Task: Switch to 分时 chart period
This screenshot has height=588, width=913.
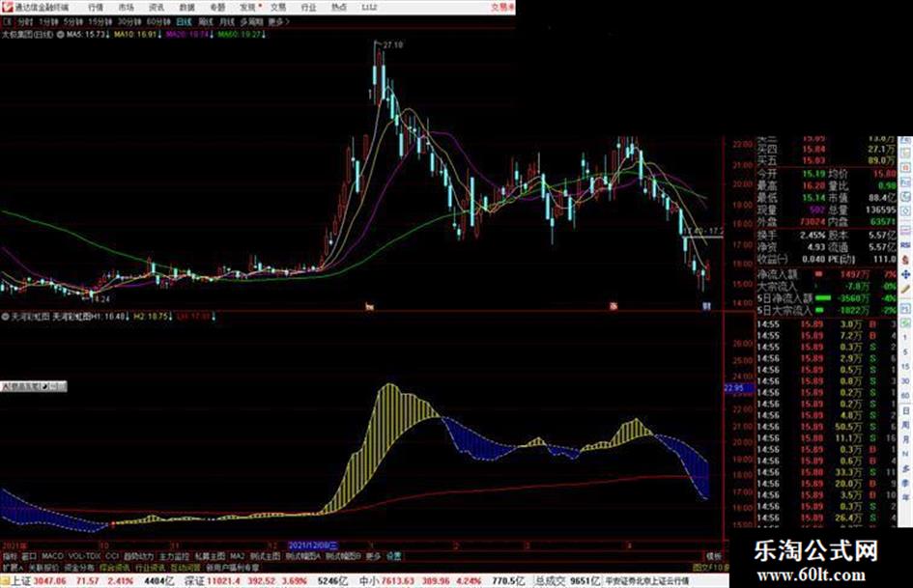Action: tap(24, 22)
